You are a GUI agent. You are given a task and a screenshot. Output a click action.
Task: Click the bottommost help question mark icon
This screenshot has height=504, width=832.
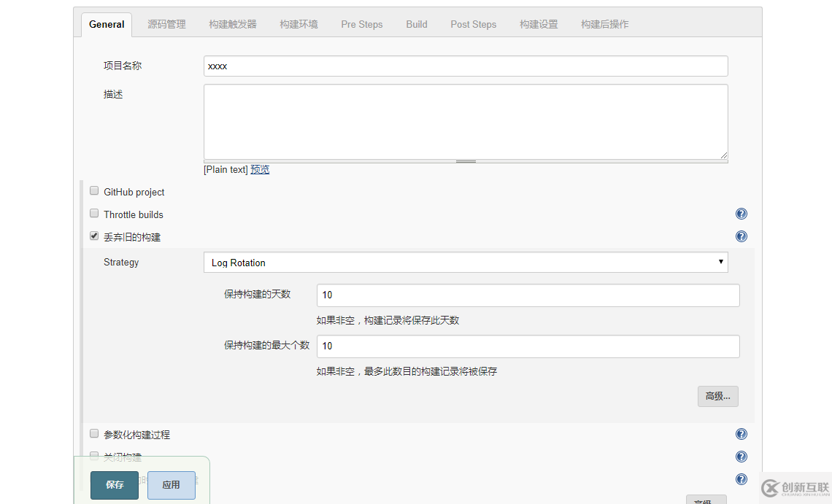point(741,479)
